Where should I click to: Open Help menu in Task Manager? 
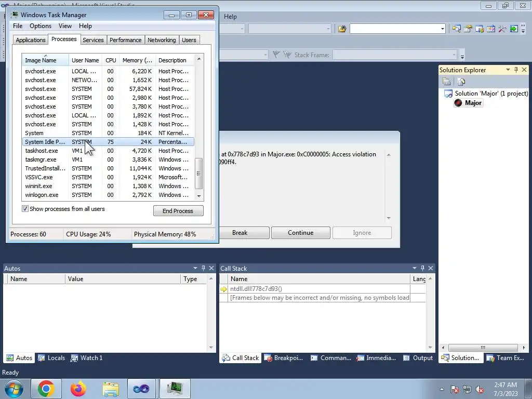click(x=85, y=26)
